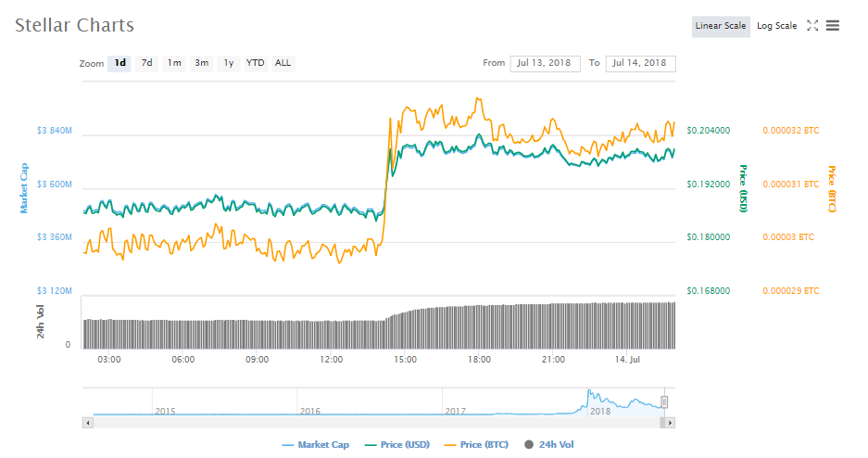Click the 15:00 time axis label
Image resolution: width=868 pixels, height=458 pixels.
405,360
